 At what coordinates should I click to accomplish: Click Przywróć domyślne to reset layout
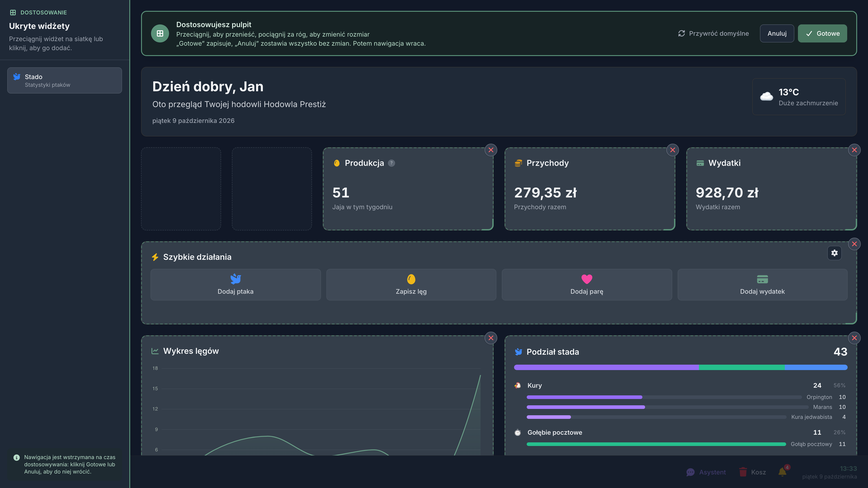[713, 33]
